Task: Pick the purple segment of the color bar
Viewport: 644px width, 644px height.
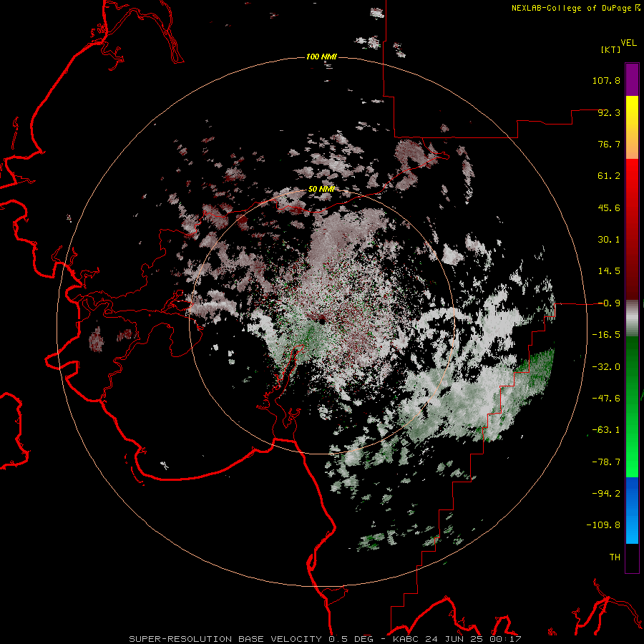Action: click(632, 79)
